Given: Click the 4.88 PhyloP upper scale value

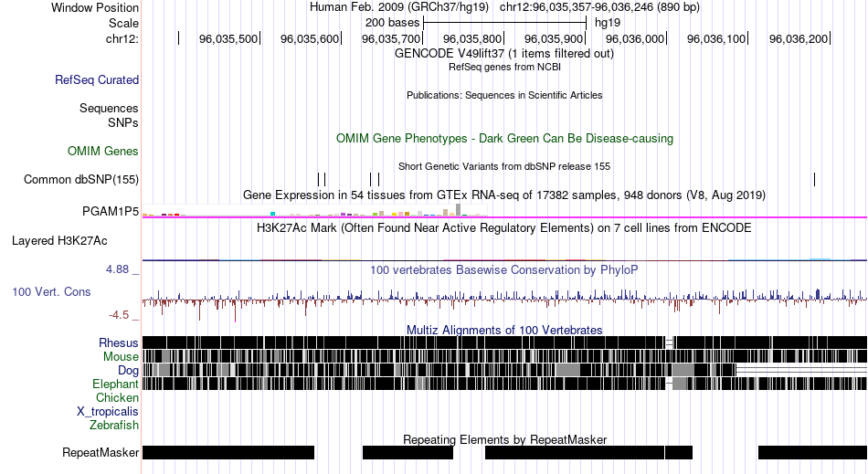Looking at the screenshot, I should tap(117, 269).
